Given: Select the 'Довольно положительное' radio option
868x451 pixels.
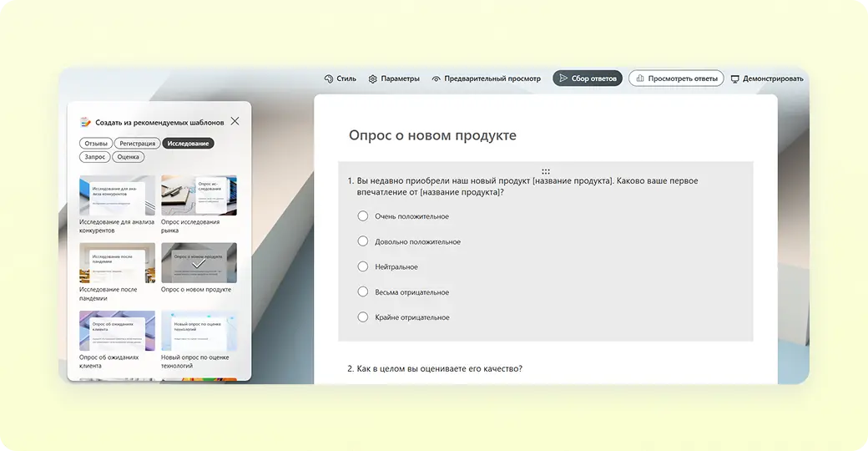Looking at the screenshot, I should pyautogui.click(x=363, y=241).
